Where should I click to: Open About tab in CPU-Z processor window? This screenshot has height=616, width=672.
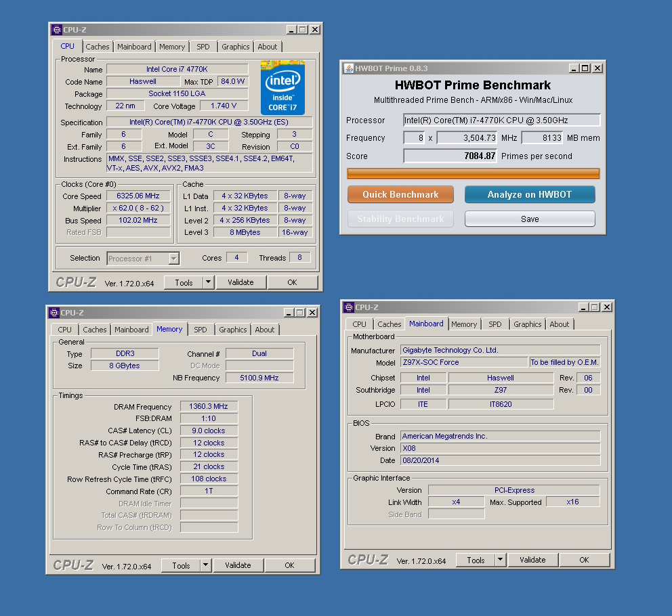[x=267, y=47]
